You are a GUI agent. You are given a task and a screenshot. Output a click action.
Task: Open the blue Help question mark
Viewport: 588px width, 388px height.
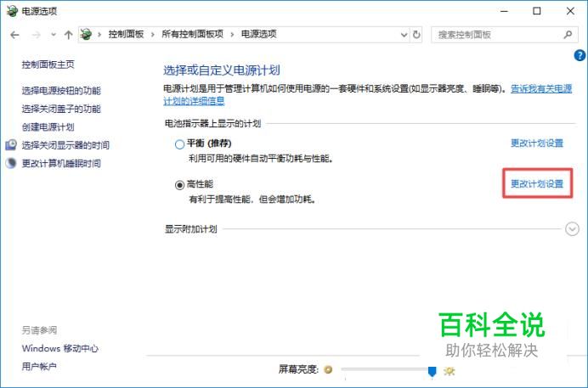[580, 56]
